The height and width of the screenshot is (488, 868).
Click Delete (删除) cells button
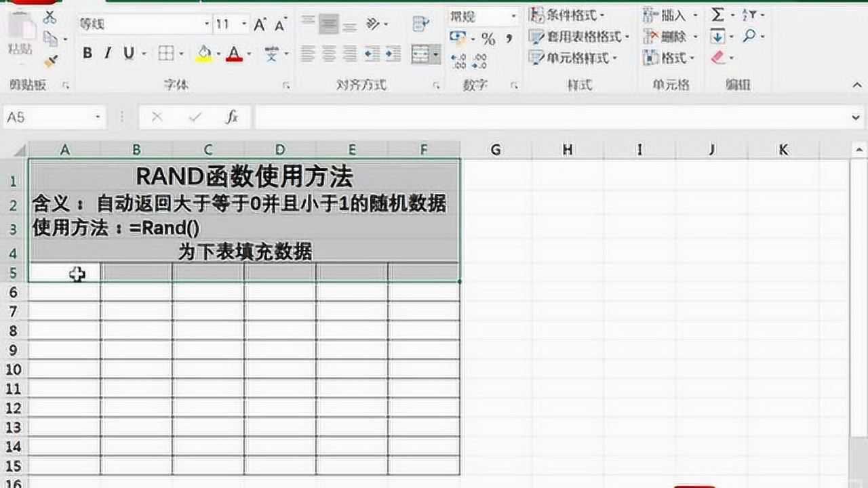tap(670, 36)
